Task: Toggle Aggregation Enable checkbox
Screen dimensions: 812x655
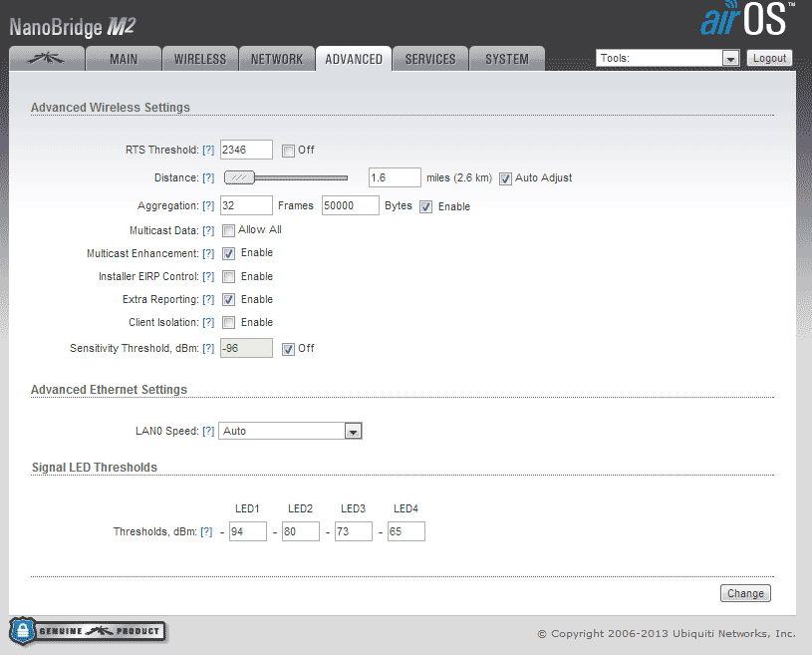Action: 425,206
